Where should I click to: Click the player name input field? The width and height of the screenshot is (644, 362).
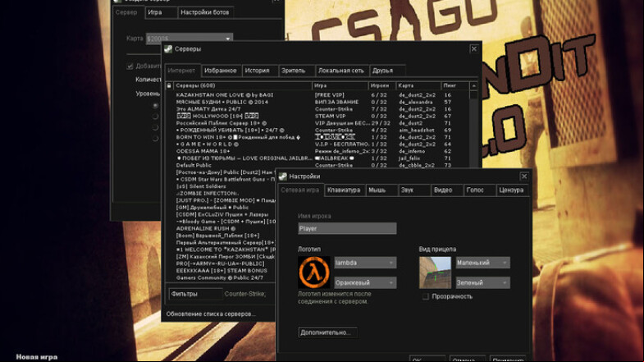[x=347, y=228]
